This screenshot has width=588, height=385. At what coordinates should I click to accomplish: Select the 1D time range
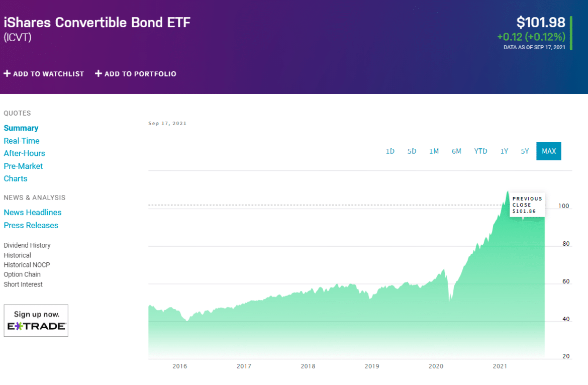[390, 151]
